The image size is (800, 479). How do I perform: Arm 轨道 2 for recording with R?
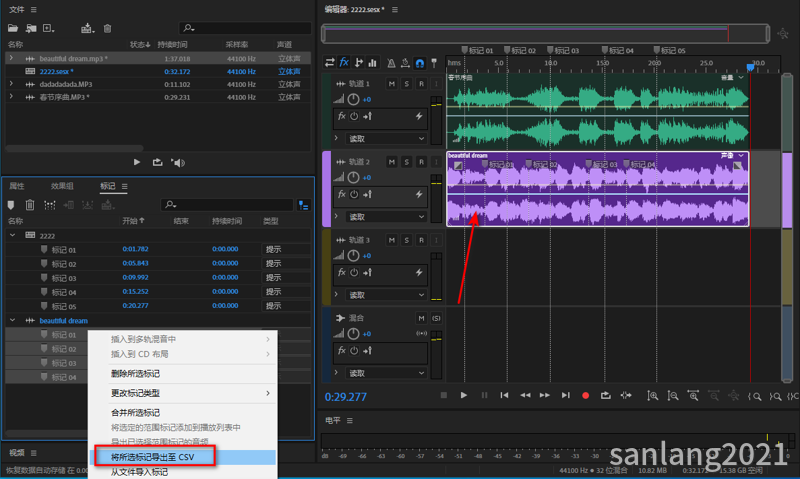point(421,162)
